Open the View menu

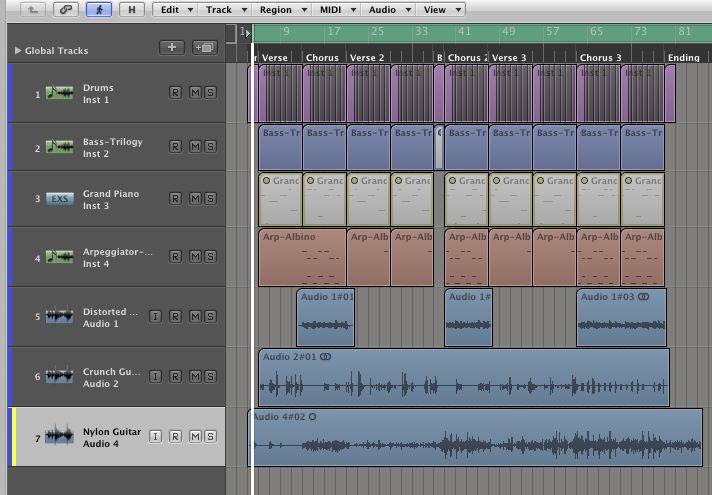click(x=441, y=10)
